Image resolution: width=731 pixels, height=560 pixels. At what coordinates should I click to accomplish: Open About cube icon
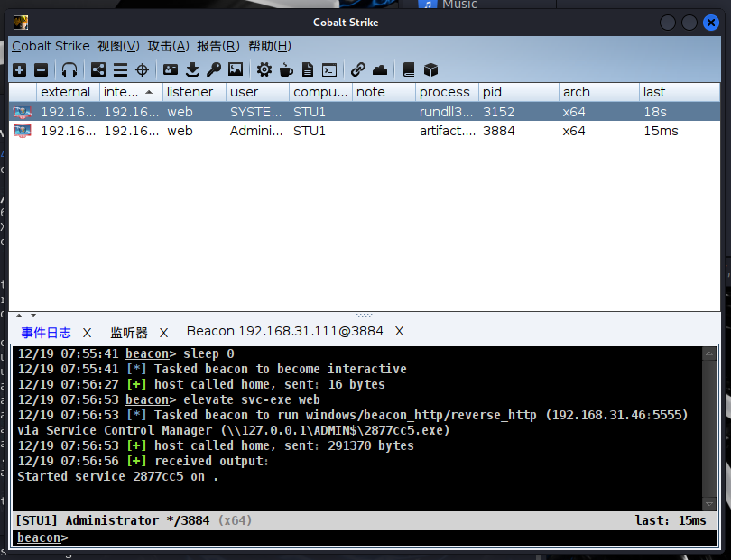[430, 70]
